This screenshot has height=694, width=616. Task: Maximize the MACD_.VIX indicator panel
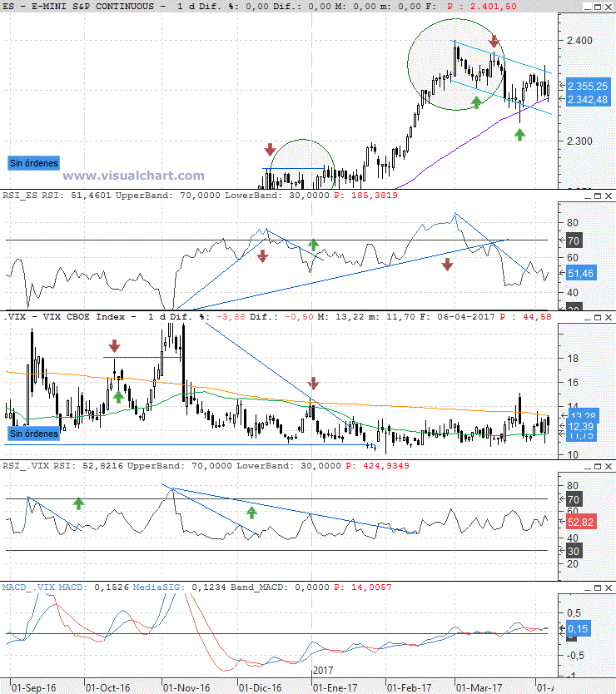pyautogui.click(x=598, y=587)
